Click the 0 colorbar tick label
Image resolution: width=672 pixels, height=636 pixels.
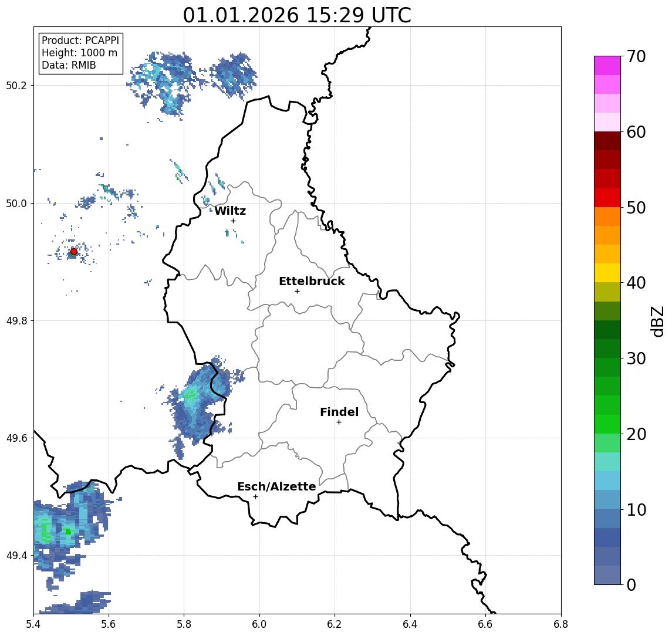tap(632, 584)
